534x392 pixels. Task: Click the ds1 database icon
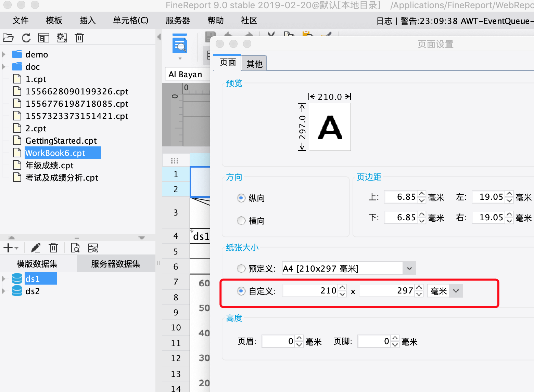pyautogui.click(x=17, y=278)
